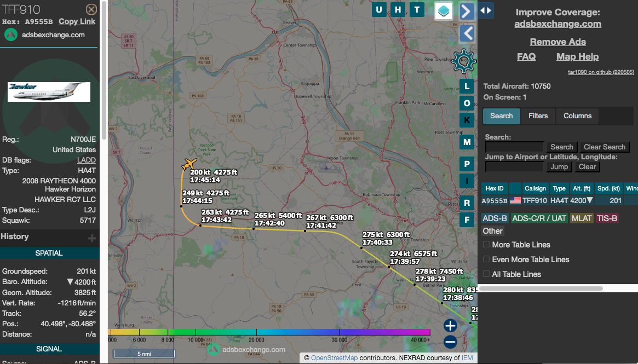
Task: Click the info panel vertical scrollbar
Action: pyautogui.click(x=104, y=70)
